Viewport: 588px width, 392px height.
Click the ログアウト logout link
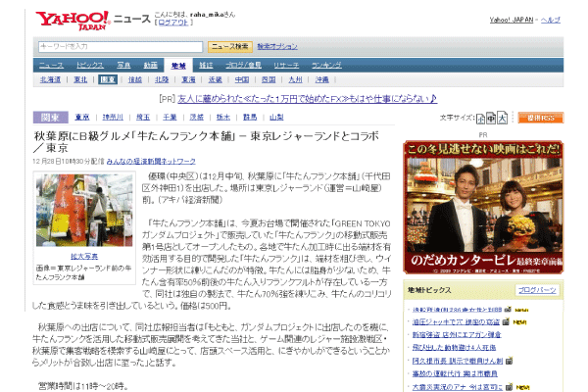173,23
